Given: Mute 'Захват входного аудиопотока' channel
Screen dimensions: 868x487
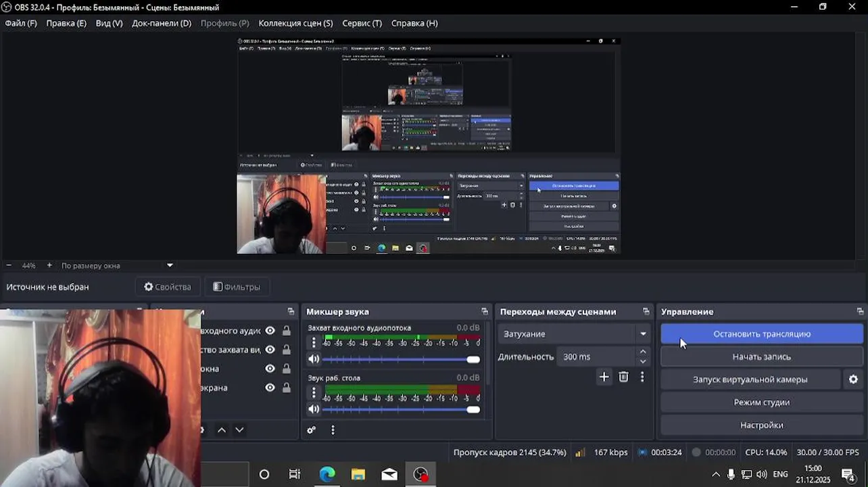Looking at the screenshot, I should pos(314,359).
